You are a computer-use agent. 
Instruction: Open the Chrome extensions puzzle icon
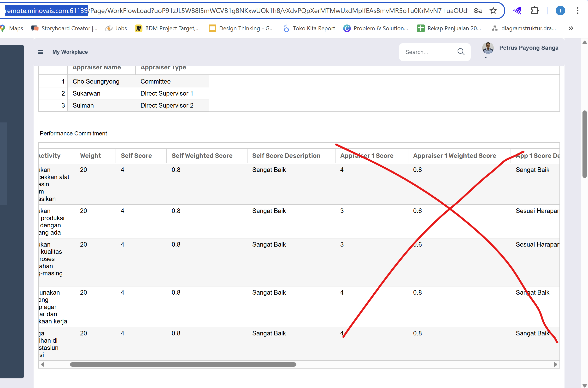(535, 11)
